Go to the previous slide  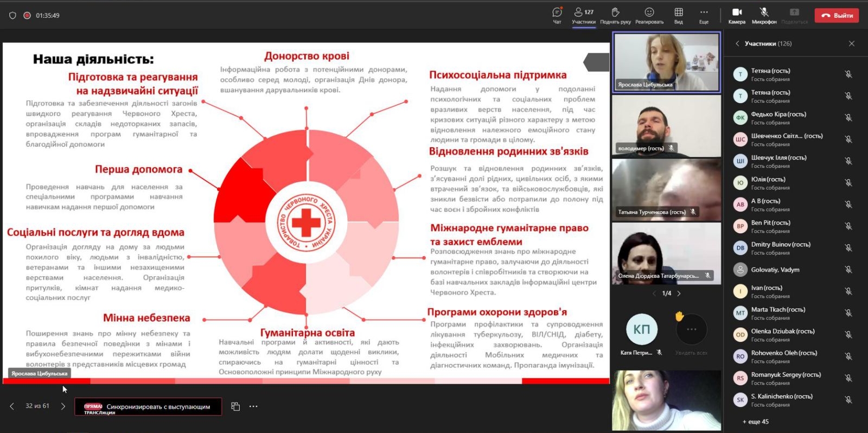pos(12,406)
